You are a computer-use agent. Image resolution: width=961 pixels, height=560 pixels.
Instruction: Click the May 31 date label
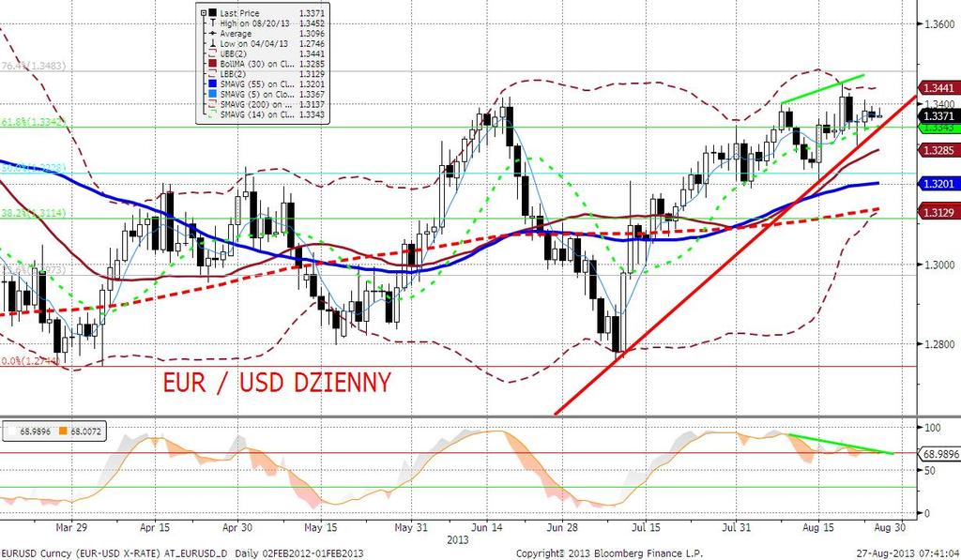tap(411, 527)
